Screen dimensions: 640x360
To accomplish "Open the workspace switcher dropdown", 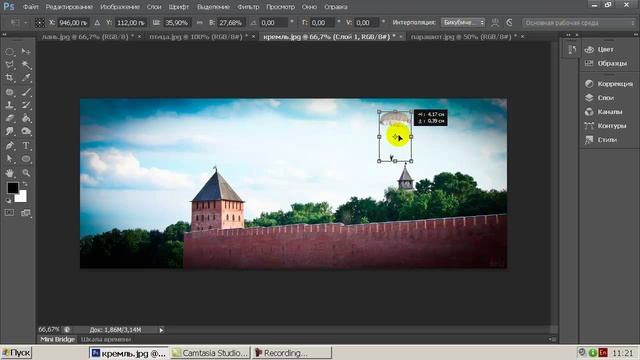I will pyautogui.click(x=580, y=23).
